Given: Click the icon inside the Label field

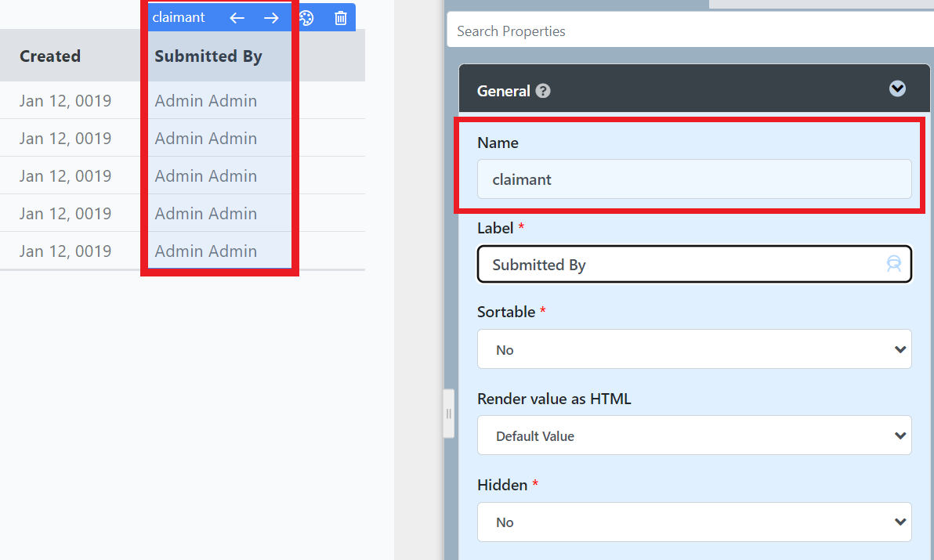Looking at the screenshot, I should pos(893,264).
